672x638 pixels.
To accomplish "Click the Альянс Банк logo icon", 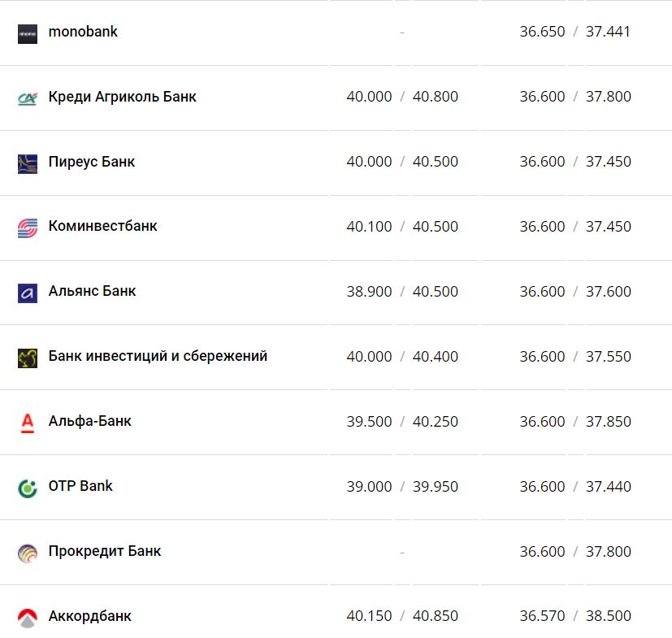I will pos(28,293).
